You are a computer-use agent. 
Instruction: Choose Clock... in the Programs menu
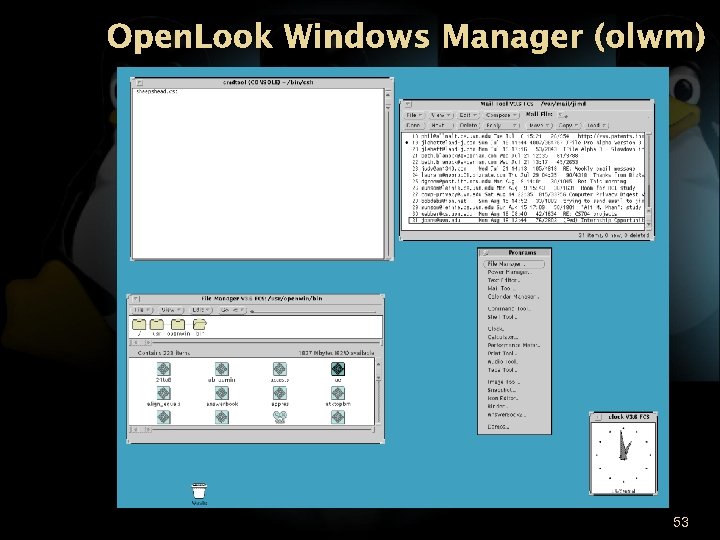(496, 329)
